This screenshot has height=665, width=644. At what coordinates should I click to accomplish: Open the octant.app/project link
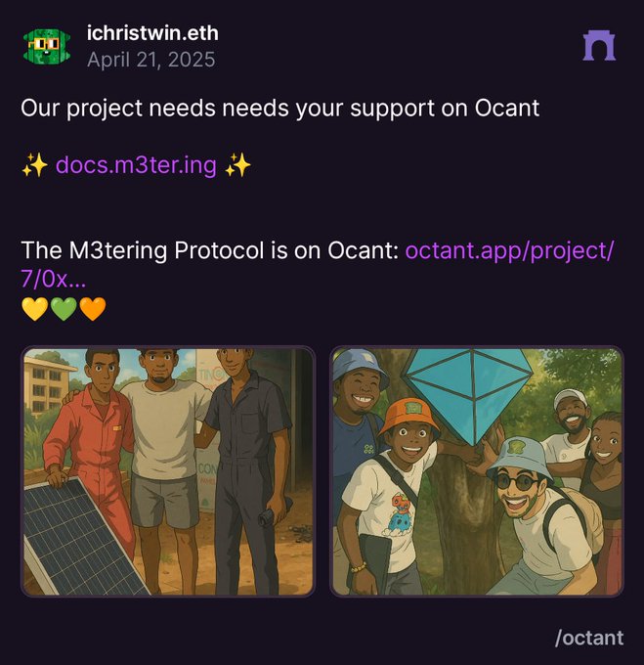(509, 250)
